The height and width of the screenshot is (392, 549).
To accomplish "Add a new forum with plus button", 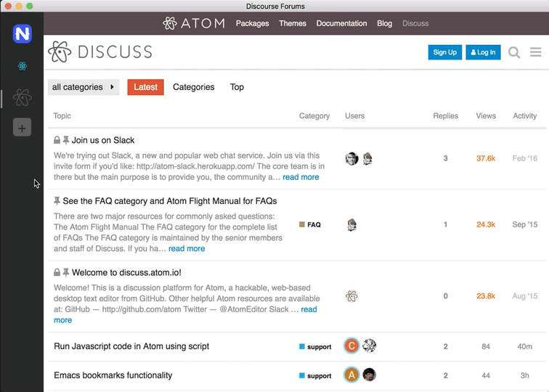I will point(22,128).
